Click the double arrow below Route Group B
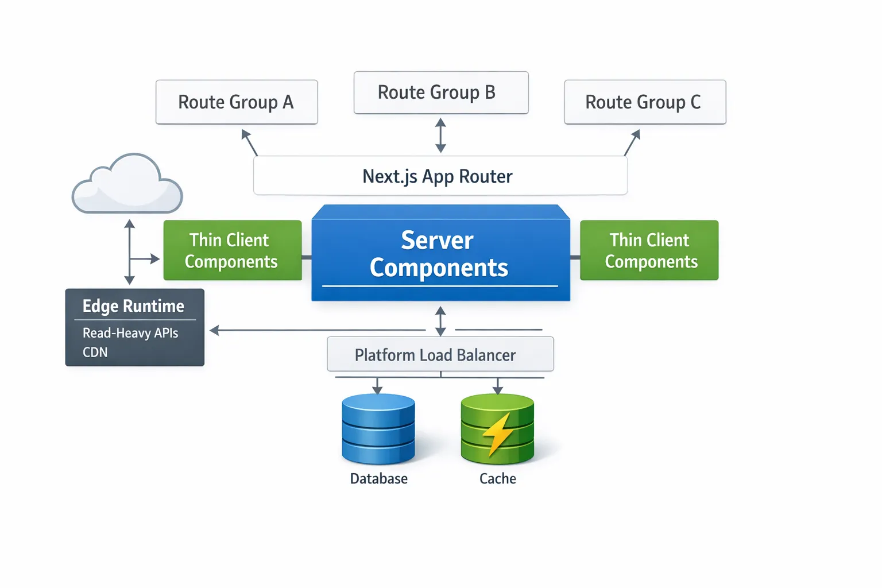This screenshot has width=882, height=588. coord(440,136)
